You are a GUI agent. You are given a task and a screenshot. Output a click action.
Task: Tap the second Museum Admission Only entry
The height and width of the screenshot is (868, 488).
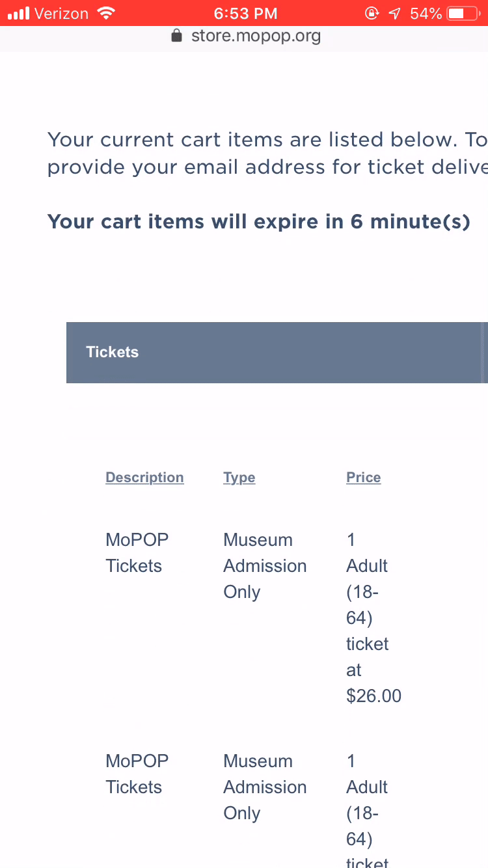click(x=264, y=787)
